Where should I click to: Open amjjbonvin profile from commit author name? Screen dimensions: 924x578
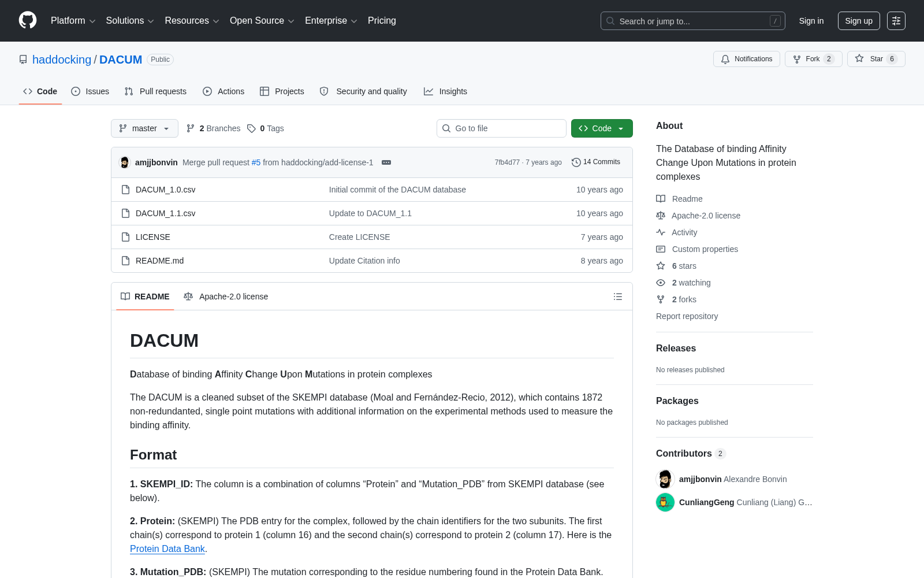tap(157, 162)
